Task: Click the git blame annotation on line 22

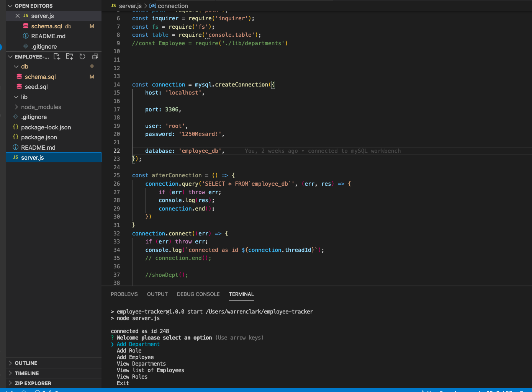Action: (323, 151)
